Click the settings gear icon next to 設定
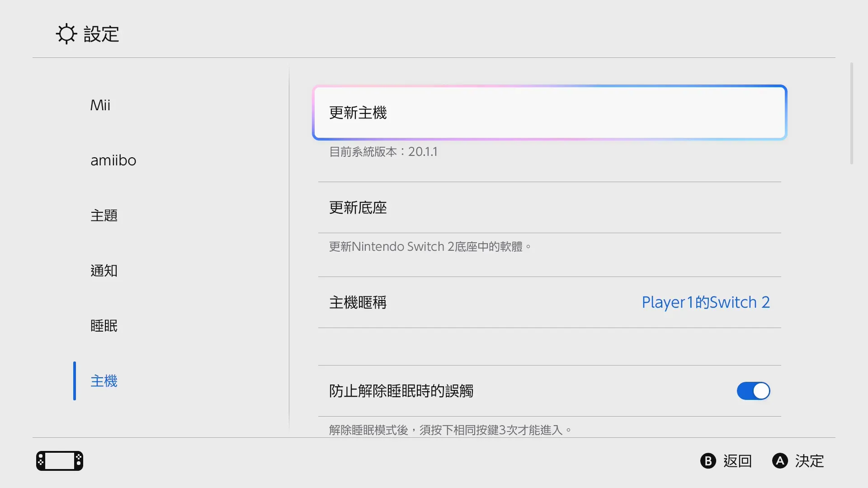 [66, 34]
